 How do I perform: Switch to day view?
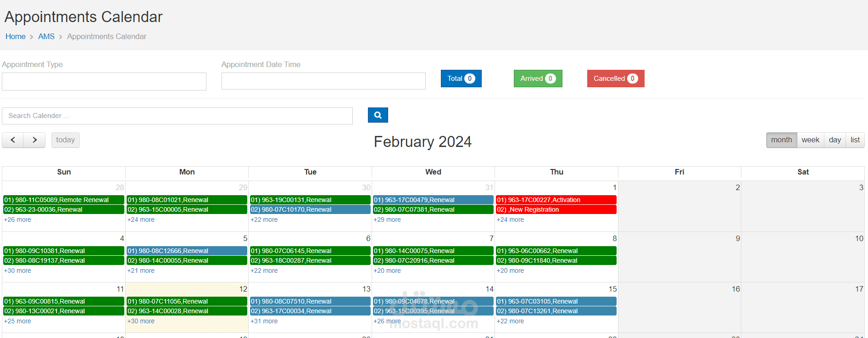835,140
